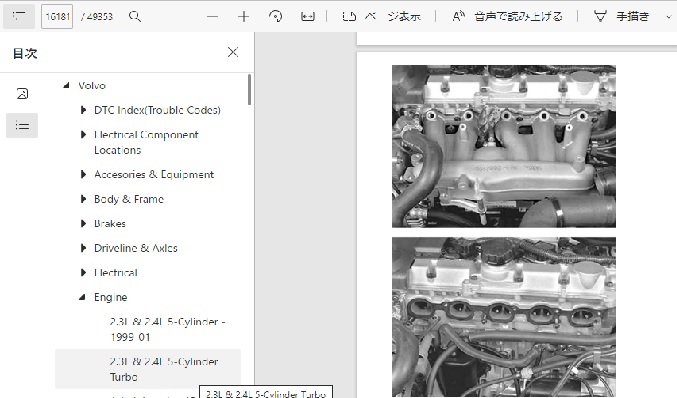Rotate the page with rotate icon
The width and height of the screenshot is (677, 398).
click(275, 17)
